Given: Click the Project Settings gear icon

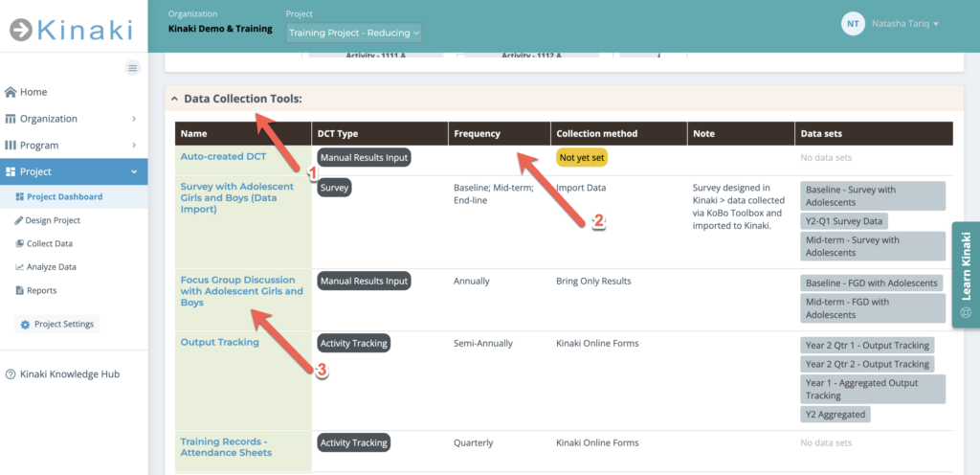Looking at the screenshot, I should pyautogui.click(x=25, y=325).
